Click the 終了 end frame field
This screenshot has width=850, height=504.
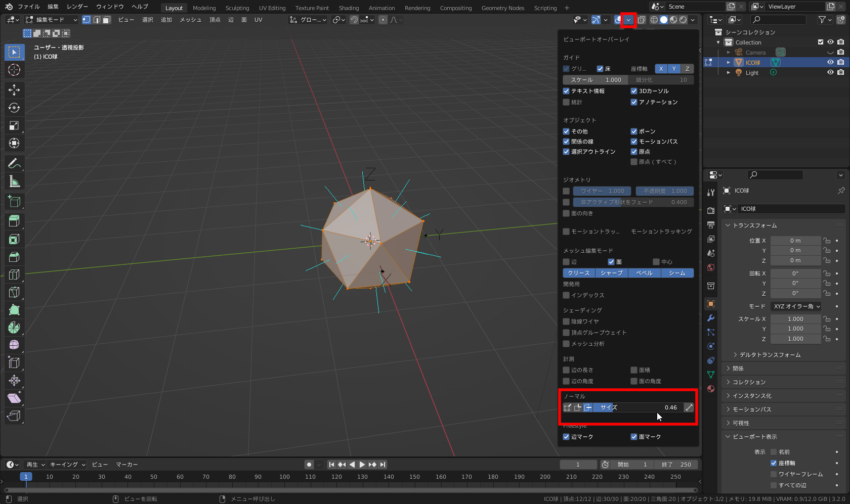[x=676, y=464]
